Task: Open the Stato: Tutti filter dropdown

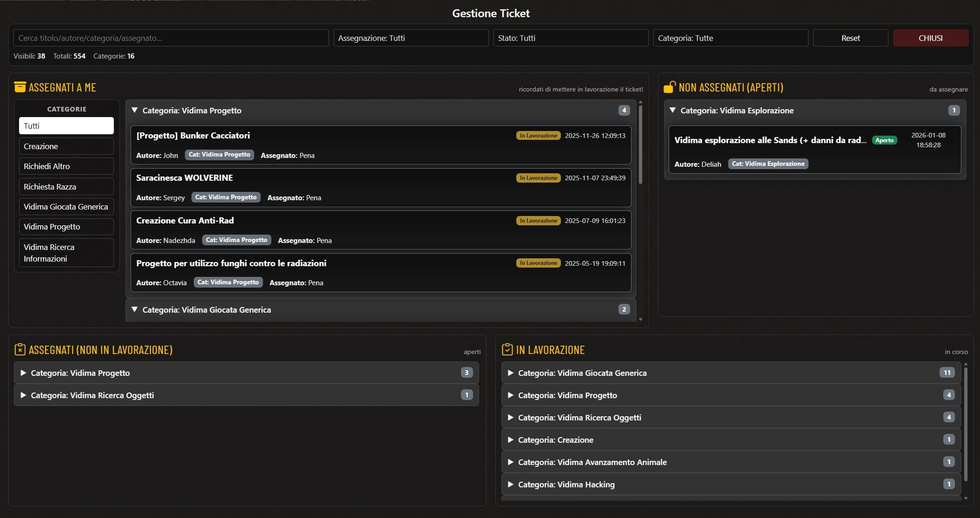Action: click(571, 38)
